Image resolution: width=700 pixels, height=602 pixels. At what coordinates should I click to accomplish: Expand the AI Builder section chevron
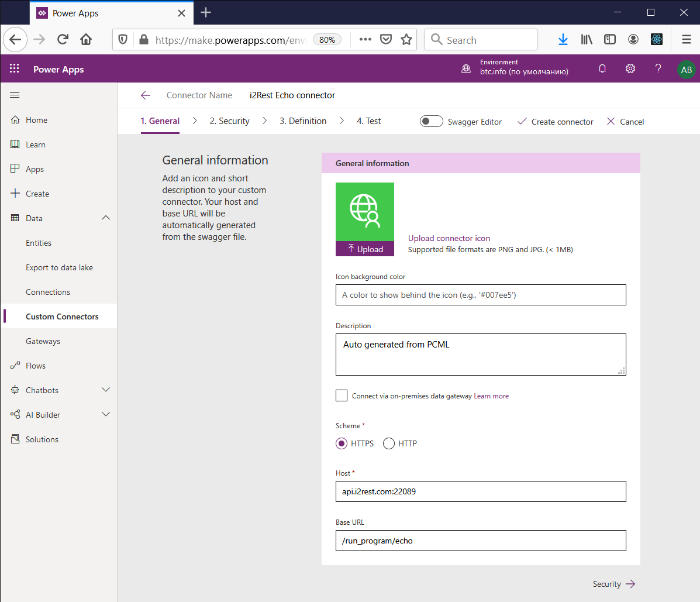point(106,414)
